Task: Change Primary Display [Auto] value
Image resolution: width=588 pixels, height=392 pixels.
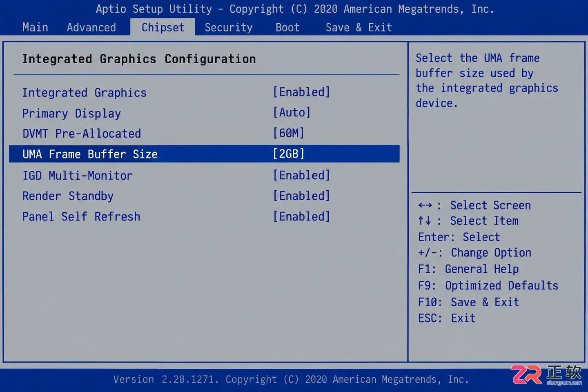Action: click(292, 113)
